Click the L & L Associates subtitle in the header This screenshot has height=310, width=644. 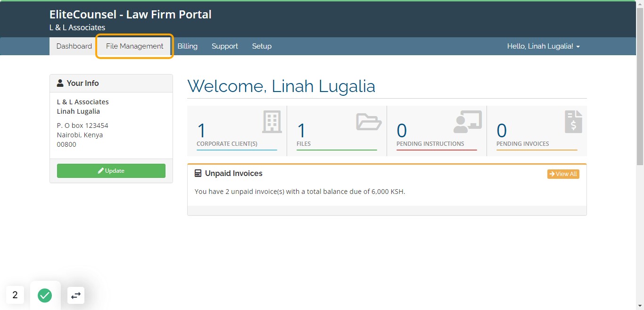click(x=77, y=27)
